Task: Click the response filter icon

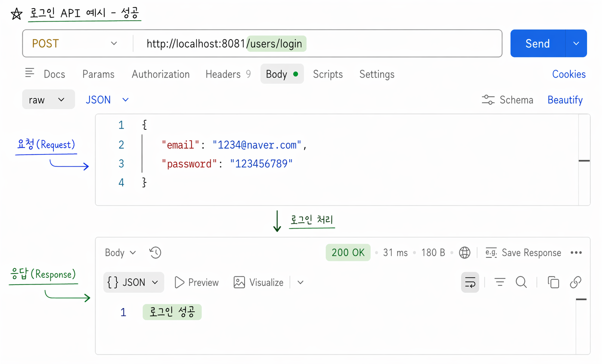Action: pyautogui.click(x=500, y=282)
